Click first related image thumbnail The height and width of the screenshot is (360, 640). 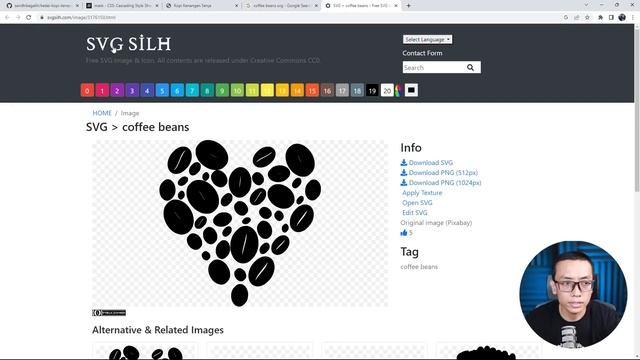(x=146, y=352)
